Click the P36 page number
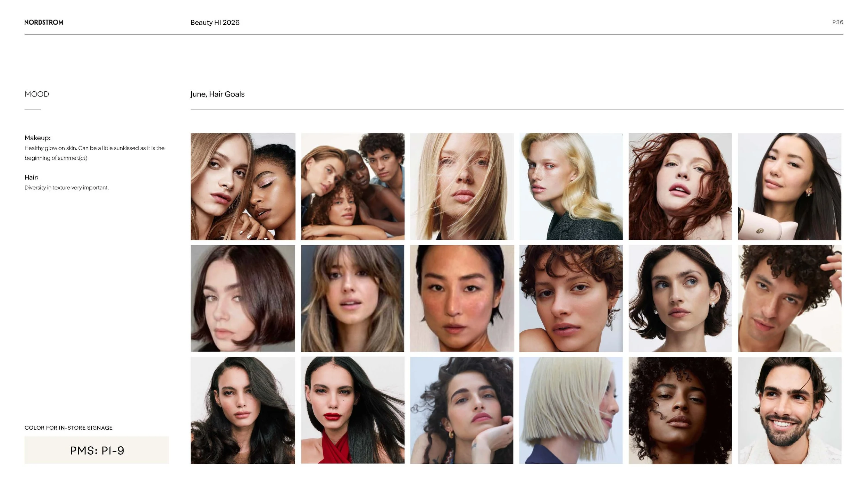Viewport: 868px width, 488px height. point(837,22)
